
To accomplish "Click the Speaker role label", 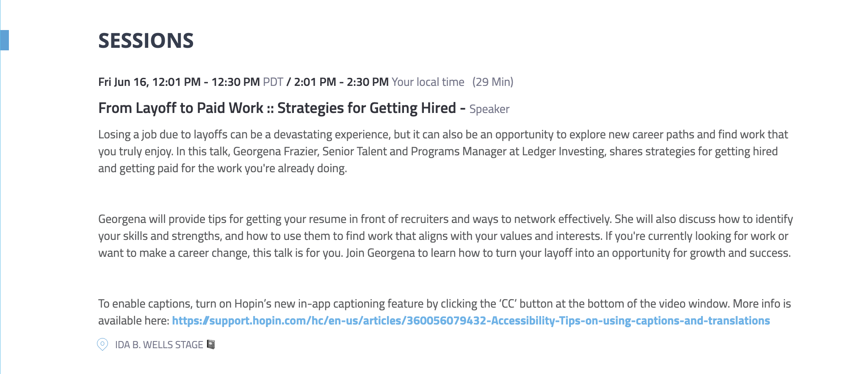I will tap(489, 109).
